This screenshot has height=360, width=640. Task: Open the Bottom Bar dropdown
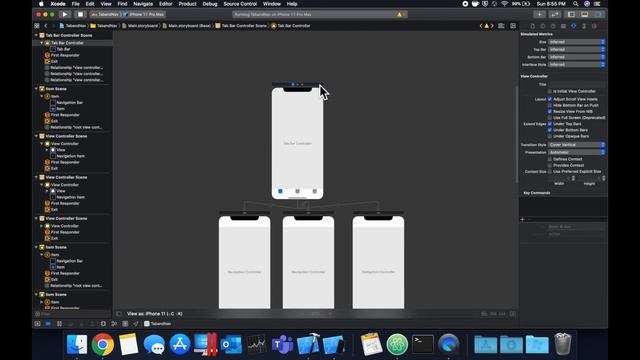[576, 57]
